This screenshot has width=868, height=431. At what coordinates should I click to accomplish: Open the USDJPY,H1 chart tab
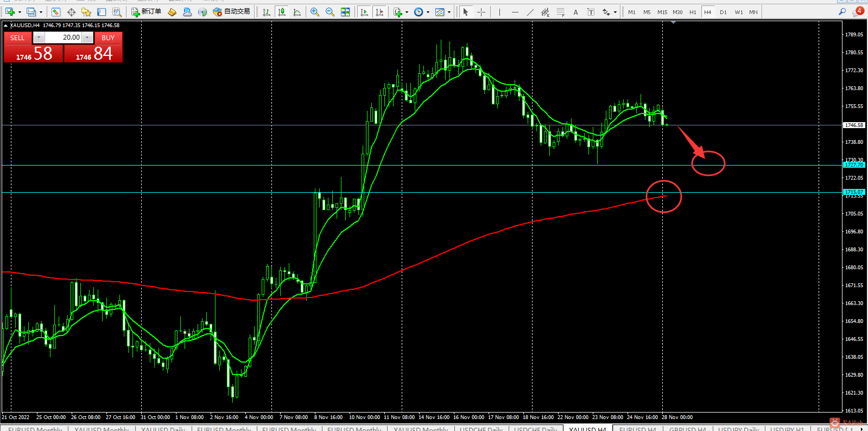(x=787, y=429)
